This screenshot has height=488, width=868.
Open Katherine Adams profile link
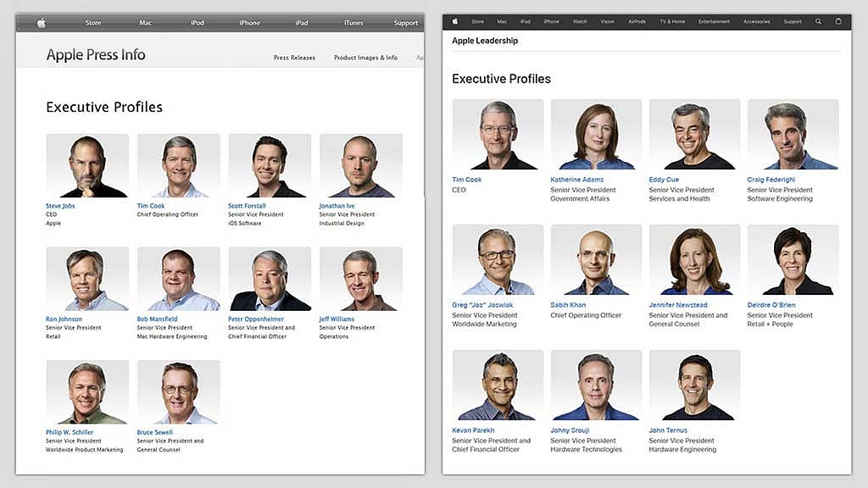click(576, 180)
